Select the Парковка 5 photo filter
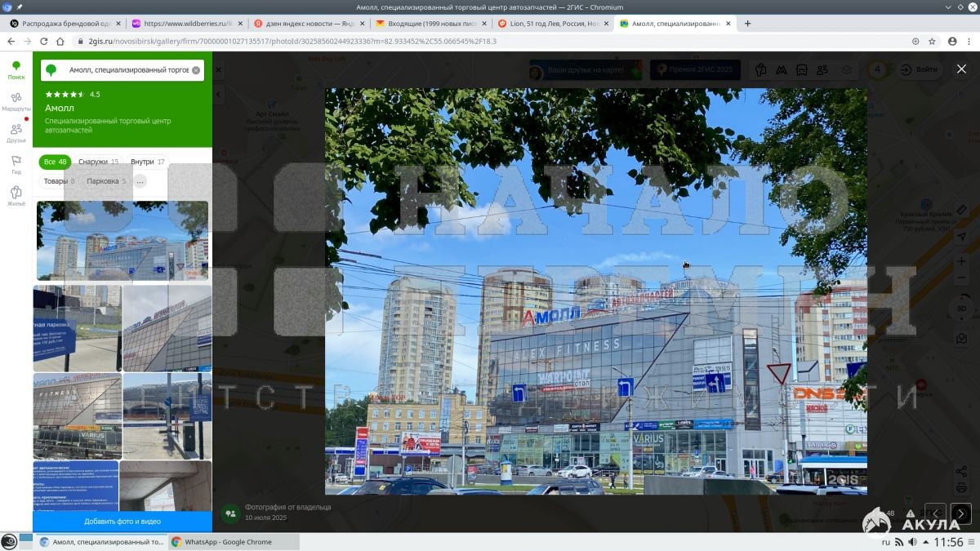The height and width of the screenshot is (551, 980). [x=106, y=181]
